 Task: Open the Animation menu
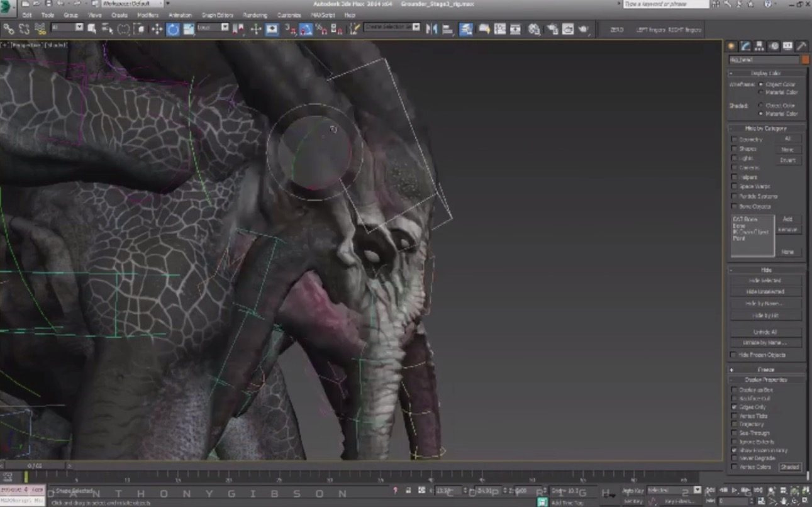181,14
